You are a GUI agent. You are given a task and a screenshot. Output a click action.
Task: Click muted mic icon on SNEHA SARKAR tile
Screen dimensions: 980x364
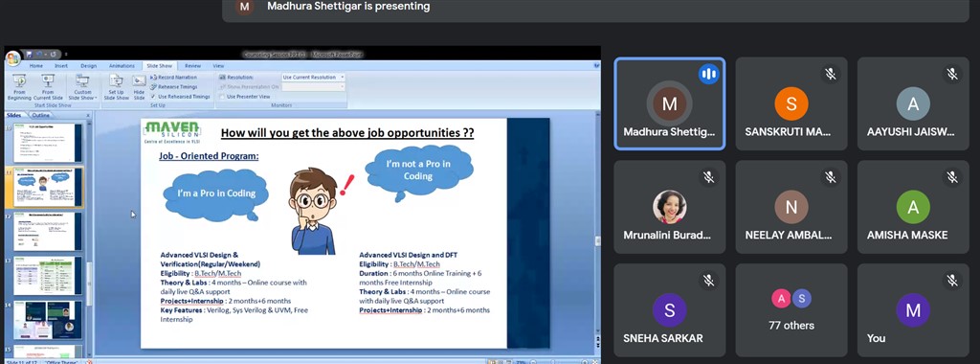pyautogui.click(x=708, y=281)
